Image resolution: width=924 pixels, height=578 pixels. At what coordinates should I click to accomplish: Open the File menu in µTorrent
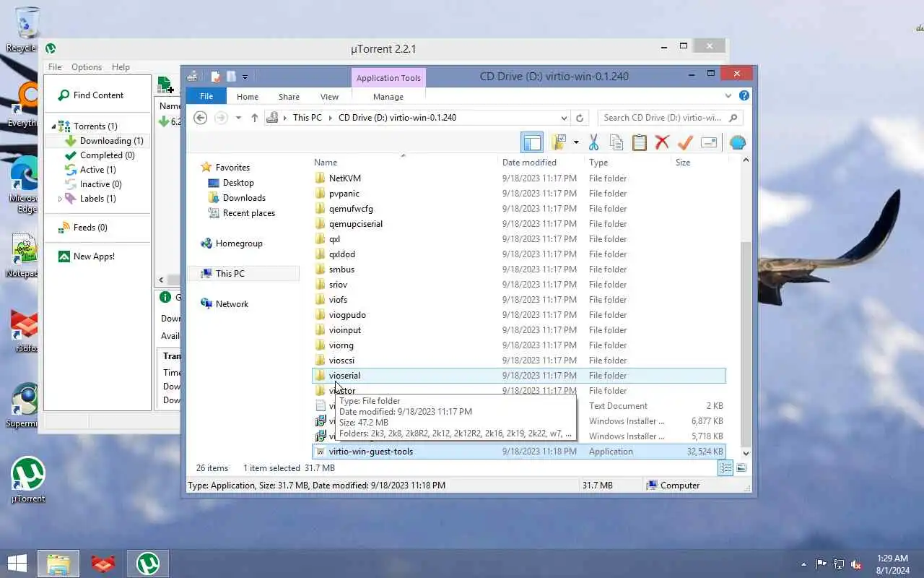(x=55, y=67)
